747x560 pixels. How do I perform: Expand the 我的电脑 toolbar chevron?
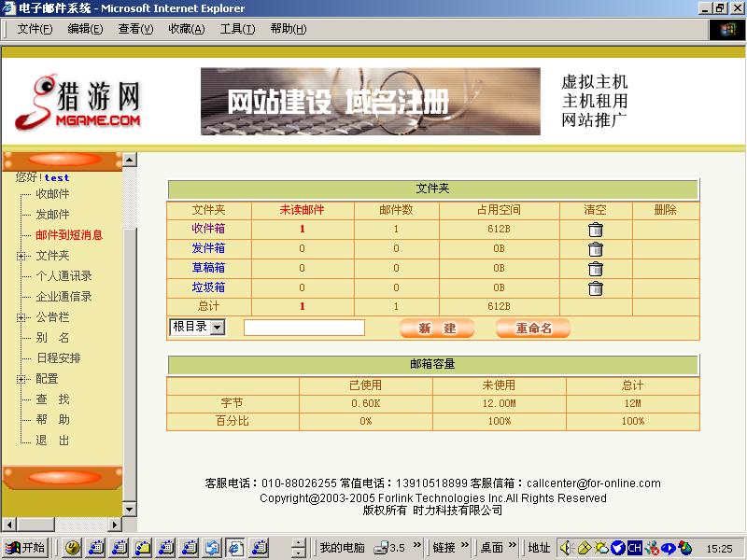click(x=417, y=545)
